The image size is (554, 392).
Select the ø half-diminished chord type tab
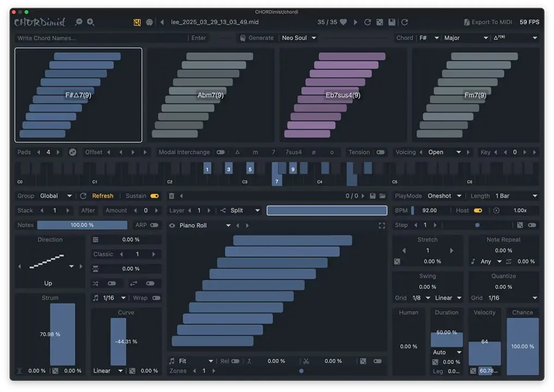click(x=314, y=152)
